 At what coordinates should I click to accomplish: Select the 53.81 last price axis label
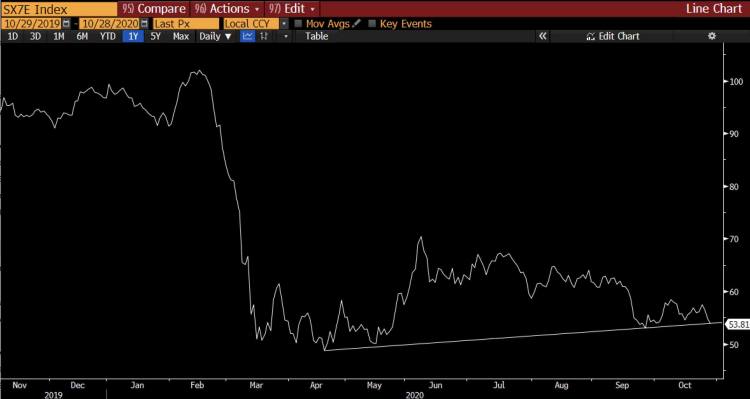(738, 324)
